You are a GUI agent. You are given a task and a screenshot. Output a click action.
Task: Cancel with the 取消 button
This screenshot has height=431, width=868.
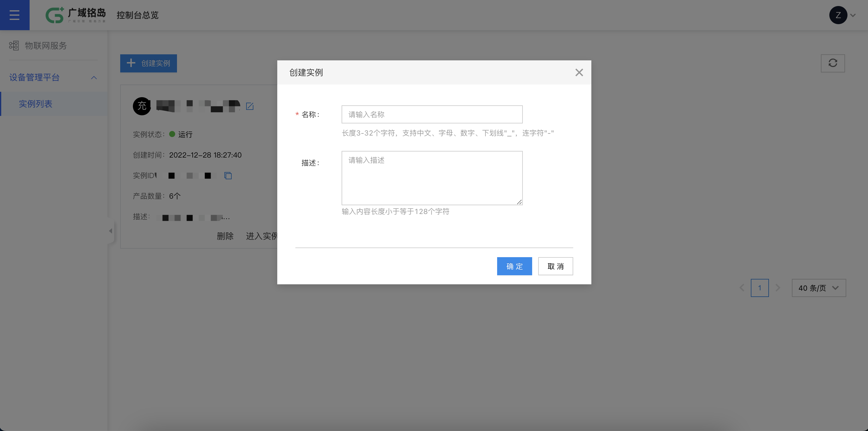point(555,266)
